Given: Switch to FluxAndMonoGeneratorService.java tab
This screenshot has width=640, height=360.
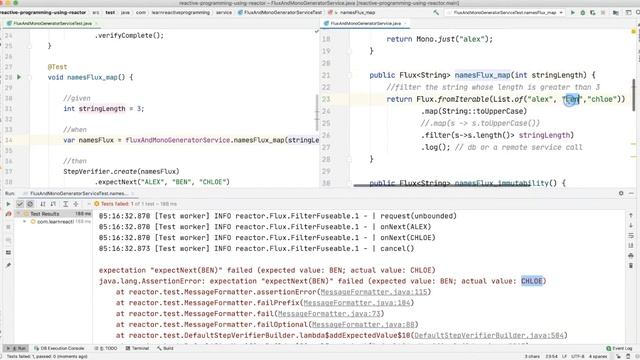Looking at the screenshot, I should (365, 23).
